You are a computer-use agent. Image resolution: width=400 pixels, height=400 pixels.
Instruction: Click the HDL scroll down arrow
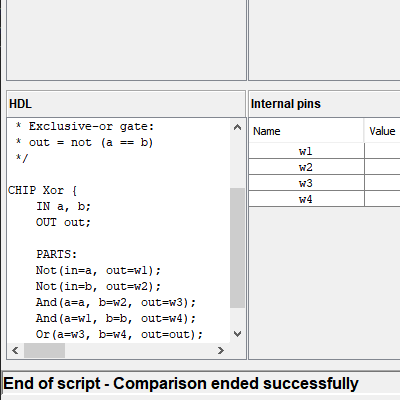click(237, 334)
